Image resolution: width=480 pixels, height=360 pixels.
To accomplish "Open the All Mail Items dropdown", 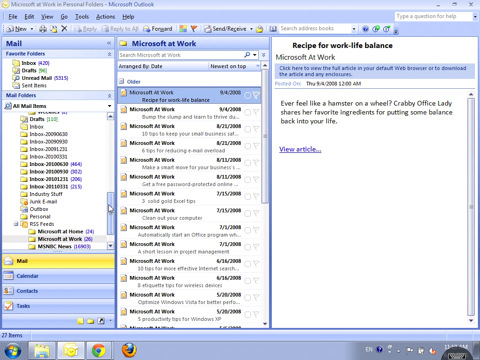I will 109,106.
